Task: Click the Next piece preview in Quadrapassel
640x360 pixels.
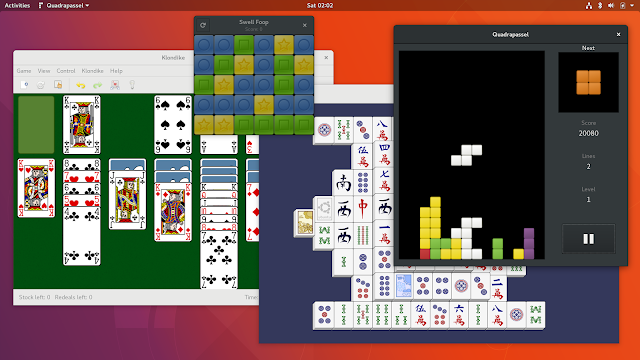Action: [x=588, y=82]
